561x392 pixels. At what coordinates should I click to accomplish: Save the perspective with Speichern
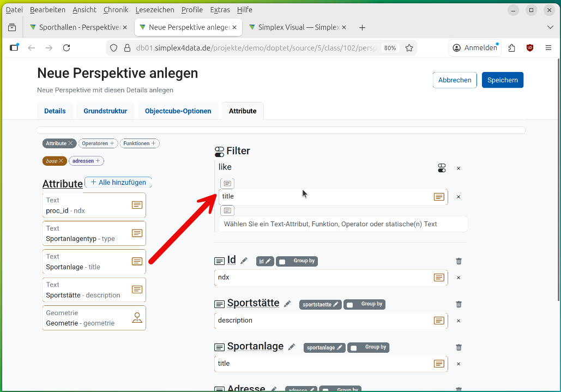[x=502, y=80]
